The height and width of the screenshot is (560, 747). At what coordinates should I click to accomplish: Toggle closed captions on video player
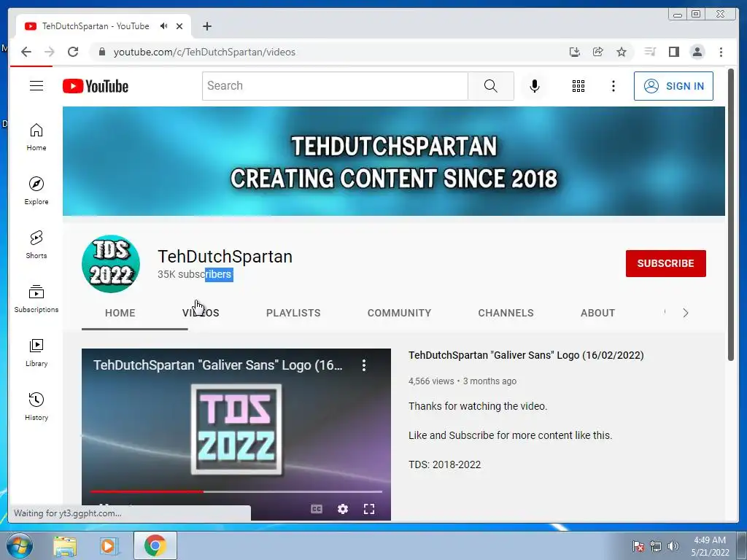(x=317, y=509)
